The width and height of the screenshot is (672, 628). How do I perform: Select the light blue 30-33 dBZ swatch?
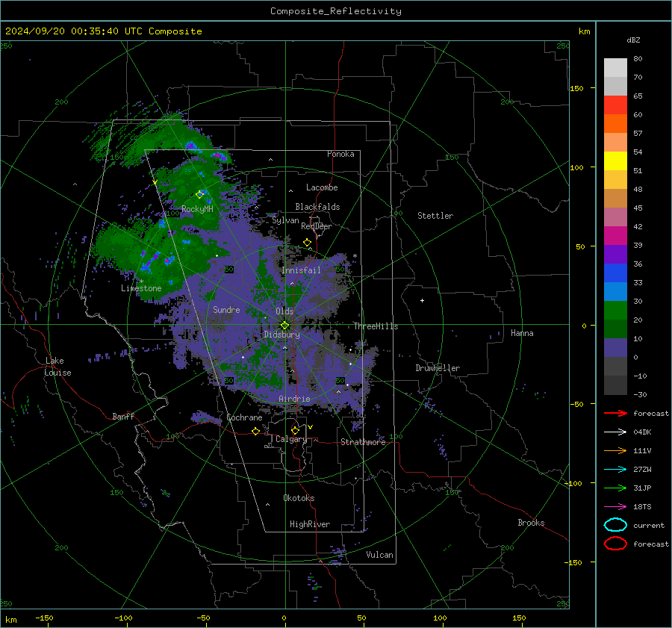pyautogui.click(x=615, y=291)
